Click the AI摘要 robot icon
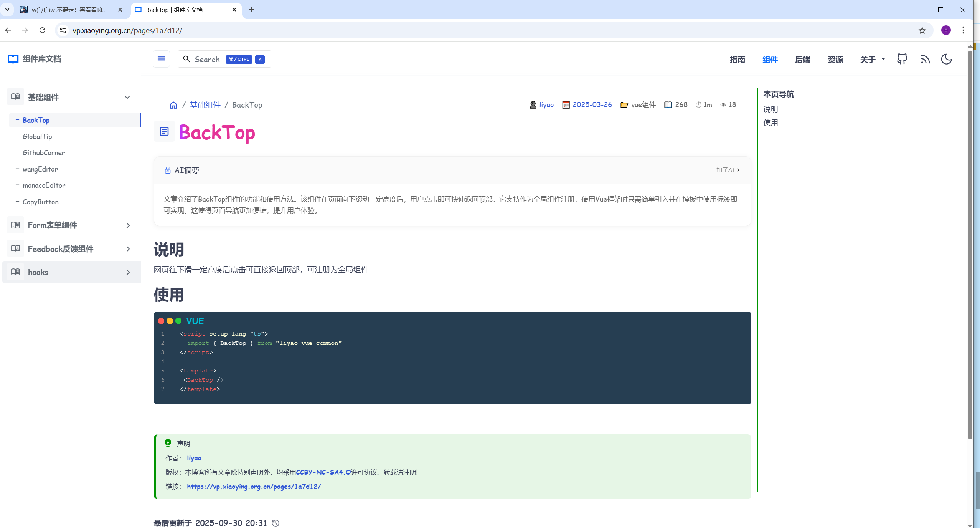Viewport: 980px width, 528px height. [167, 170]
